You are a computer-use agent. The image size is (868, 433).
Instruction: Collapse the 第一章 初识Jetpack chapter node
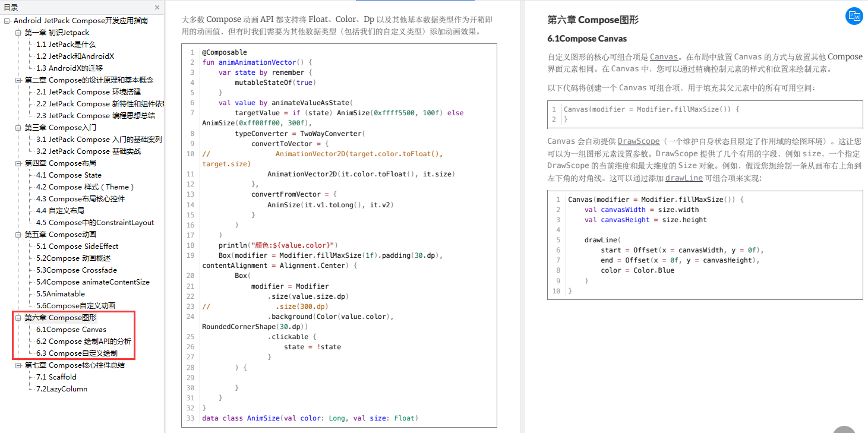click(x=18, y=33)
